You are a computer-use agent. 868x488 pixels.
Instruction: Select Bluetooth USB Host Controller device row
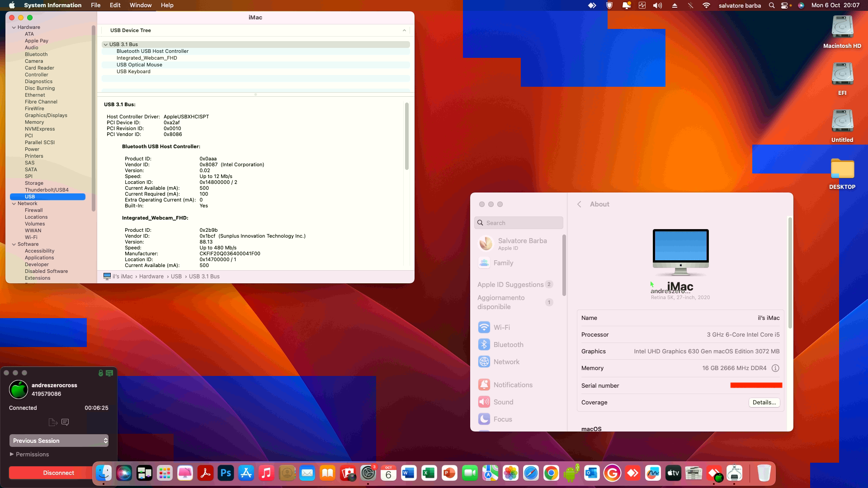(x=256, y=51)
